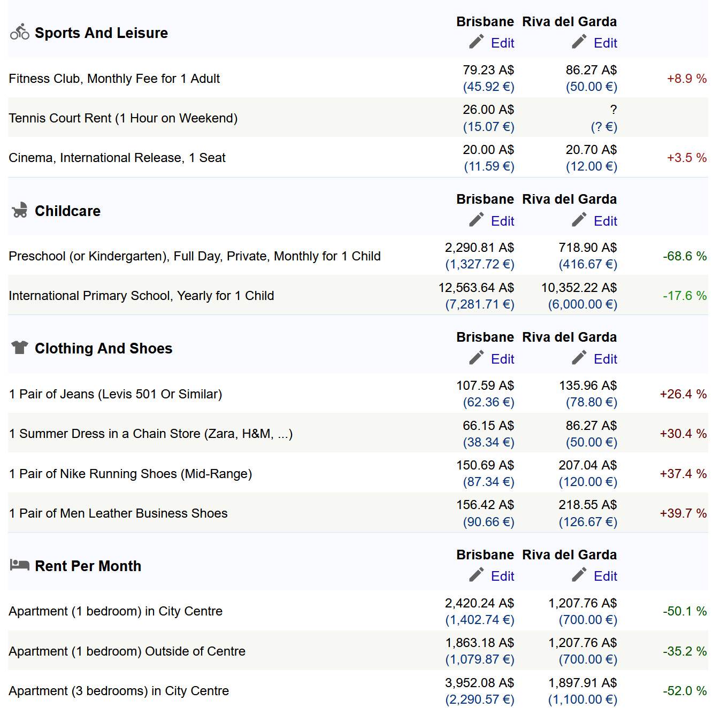Click the t-shirt icon beside Clothing And Shoes
728x708 pixels.
pyautogui.click(x=20, y=348)
